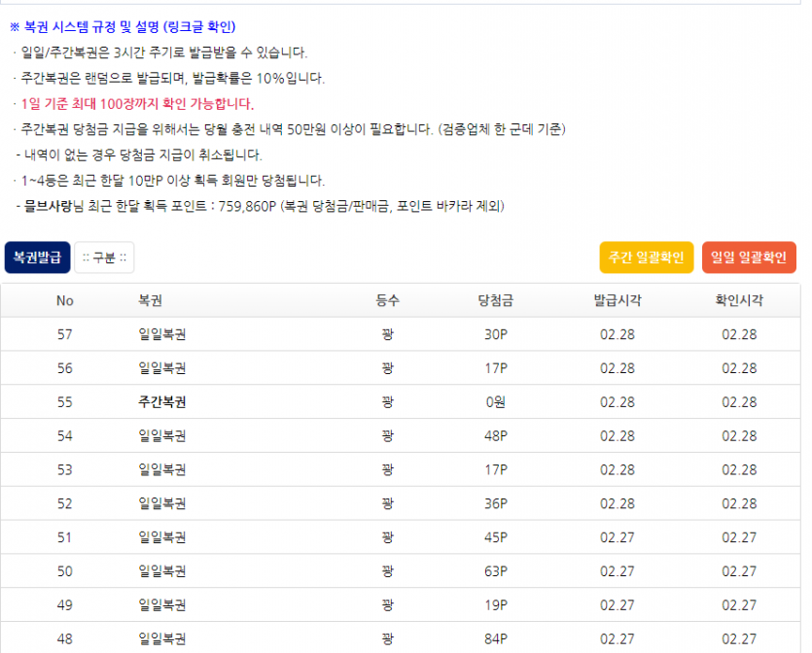Click the 몰브사랑 username text
The height and width of the screenshot is (653, 812).
pos(48,206)
